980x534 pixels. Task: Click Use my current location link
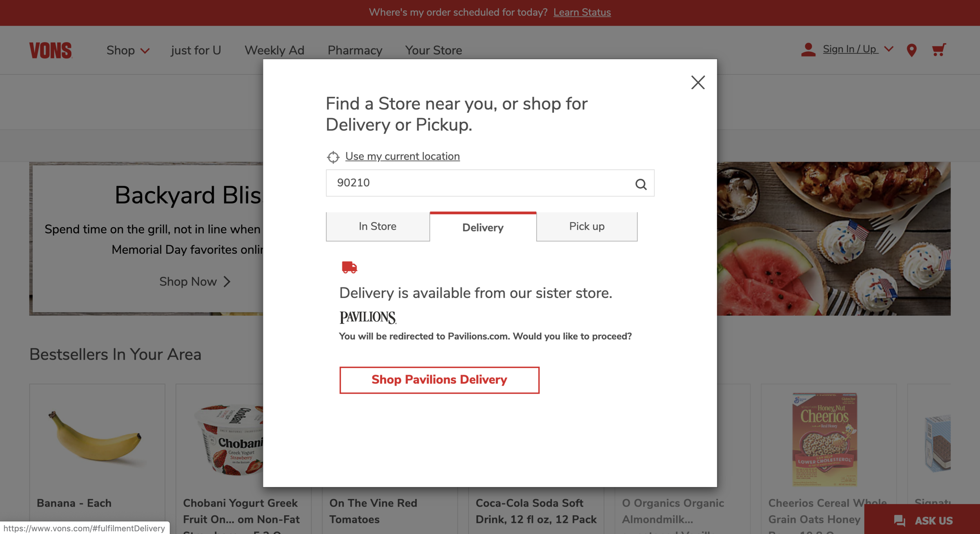[x=402, y=156]
